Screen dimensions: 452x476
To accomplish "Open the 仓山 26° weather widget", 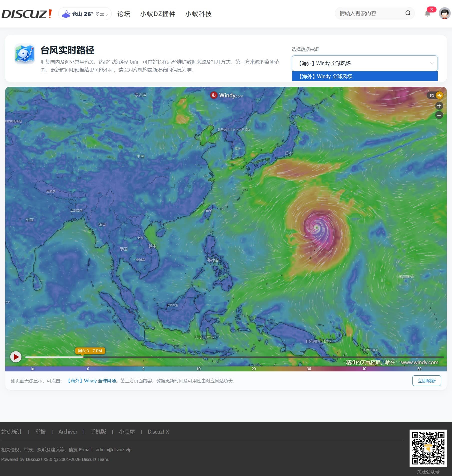I will tap(85, 14).
